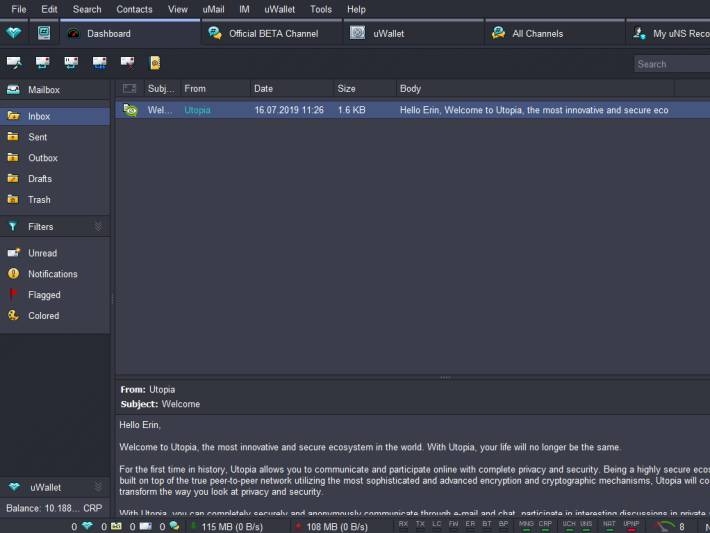Image resolution: width=710 pixels, height=533 pixels.
Task: Click the uWallet diamond sidebar icon
Action: tap(14, 487)
